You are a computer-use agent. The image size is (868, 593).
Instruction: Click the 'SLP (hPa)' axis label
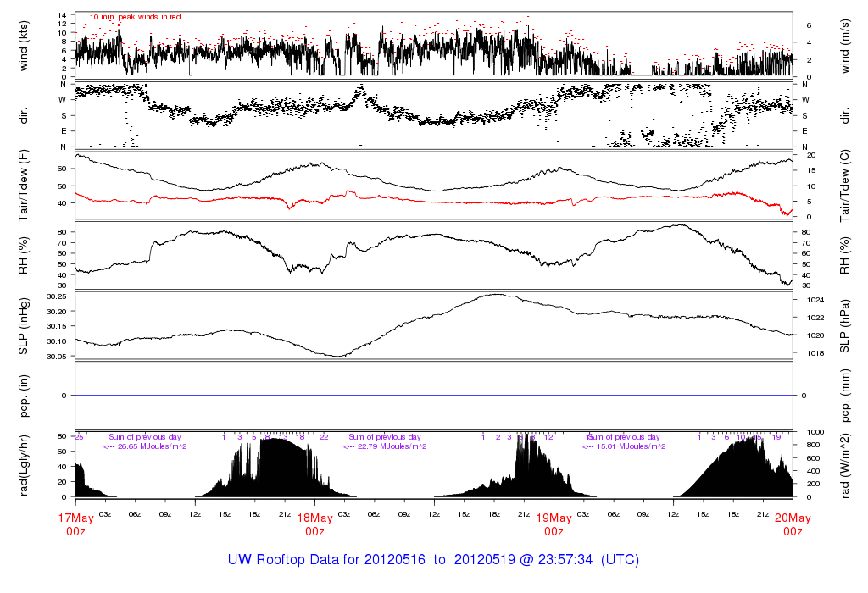coord(844,325)
